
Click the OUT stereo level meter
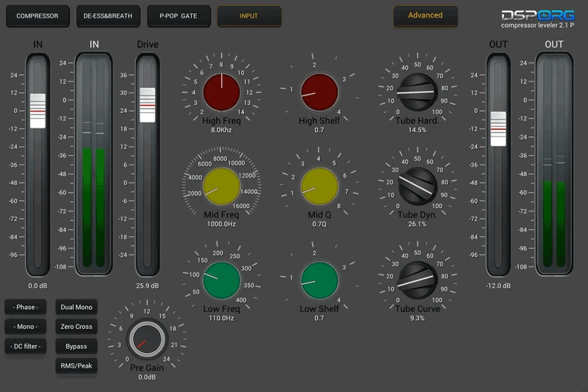tap(554, 164)
